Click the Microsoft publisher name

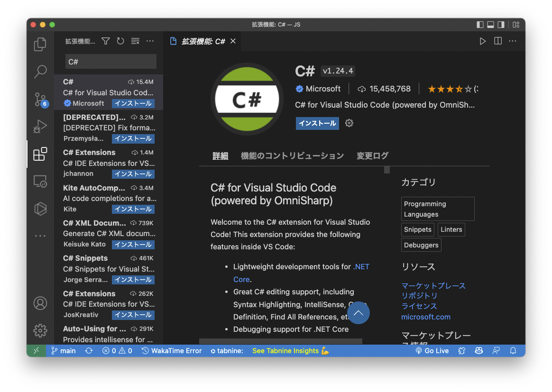tap(323, 89)
